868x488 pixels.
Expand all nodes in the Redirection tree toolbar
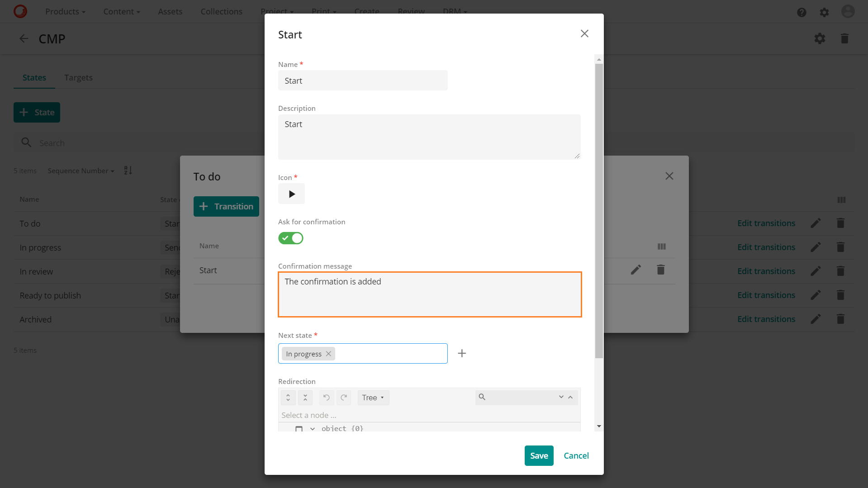click(x=288, y=398)
